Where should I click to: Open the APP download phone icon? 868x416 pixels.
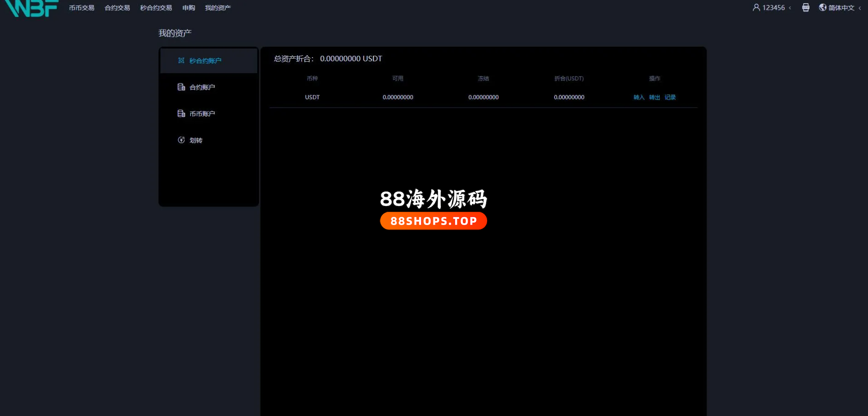point(805,8)
